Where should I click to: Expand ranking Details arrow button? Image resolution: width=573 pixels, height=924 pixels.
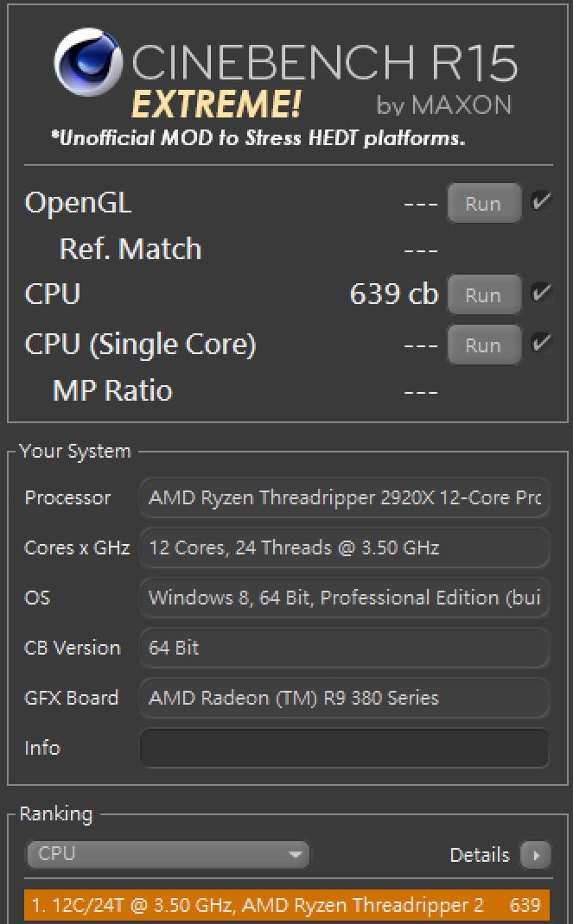coord(535,855)
